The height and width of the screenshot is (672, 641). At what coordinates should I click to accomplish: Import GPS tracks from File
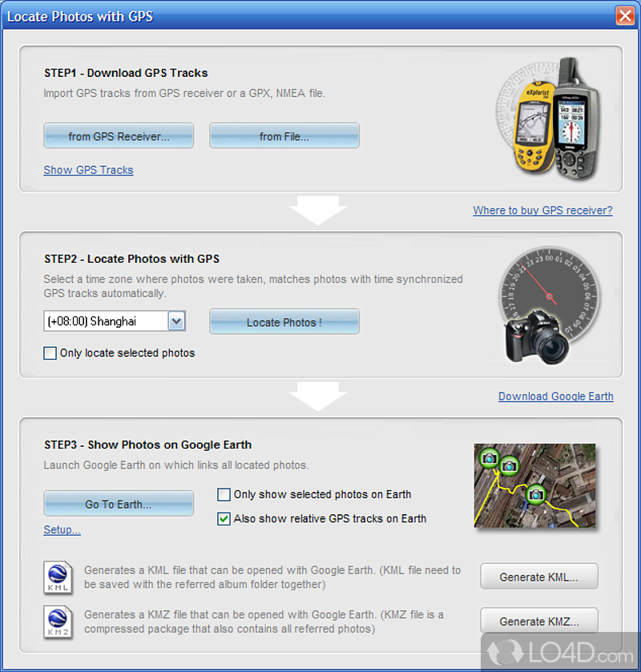point(284,136)
